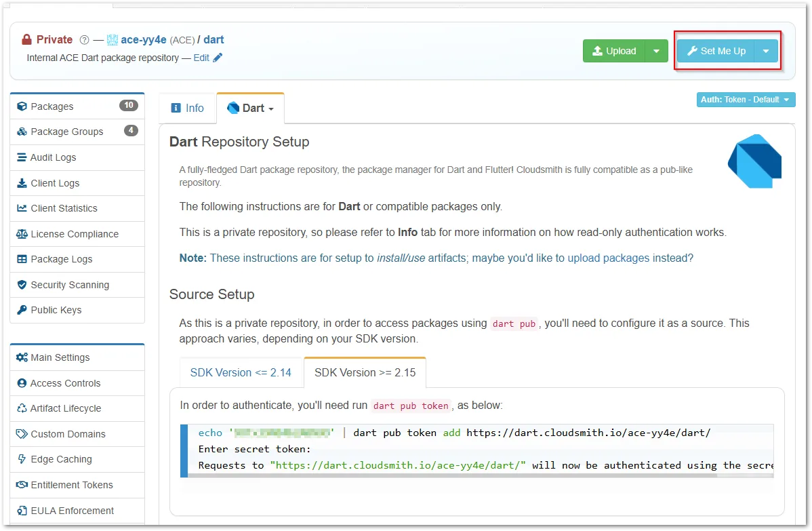Screen dimensions: 812x531
Task: Open Custom Domains sidebar entry
Action: (x=77, y=433)
